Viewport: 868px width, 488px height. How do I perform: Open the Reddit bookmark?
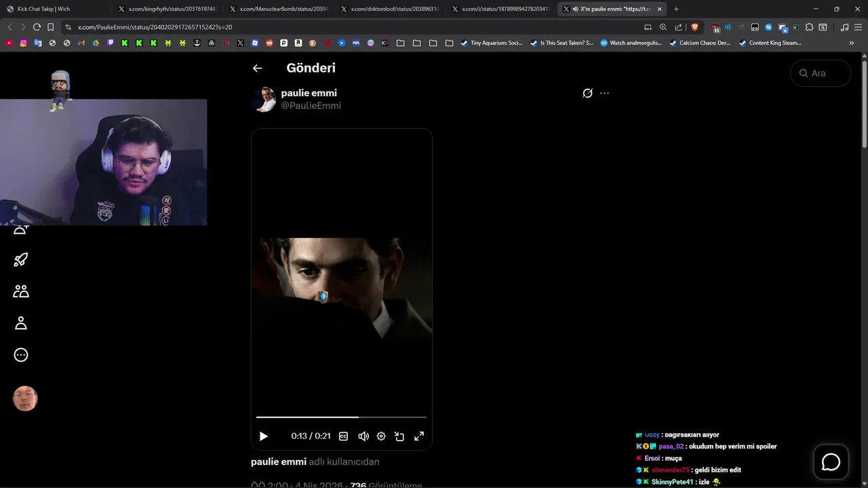click(x=269, y=43)
